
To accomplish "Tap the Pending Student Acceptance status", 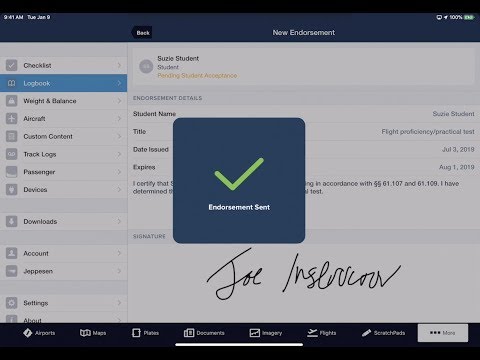I will pyautogui.click(x=197, y=76).
